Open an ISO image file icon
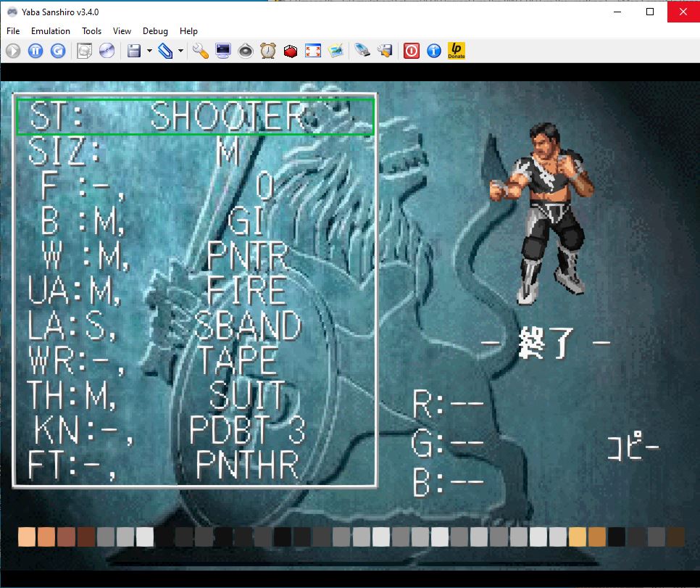The width and height of the screenshot is (700, 588). 84,51
